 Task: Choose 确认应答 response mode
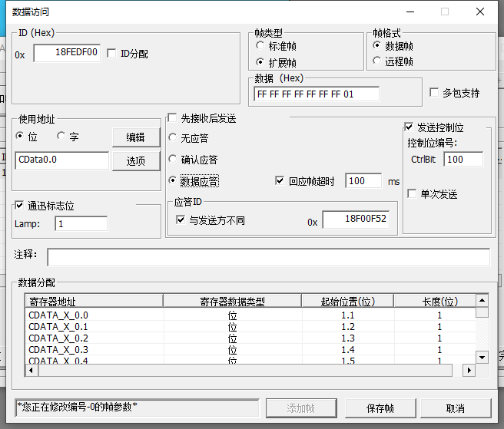tap(173, 160)
